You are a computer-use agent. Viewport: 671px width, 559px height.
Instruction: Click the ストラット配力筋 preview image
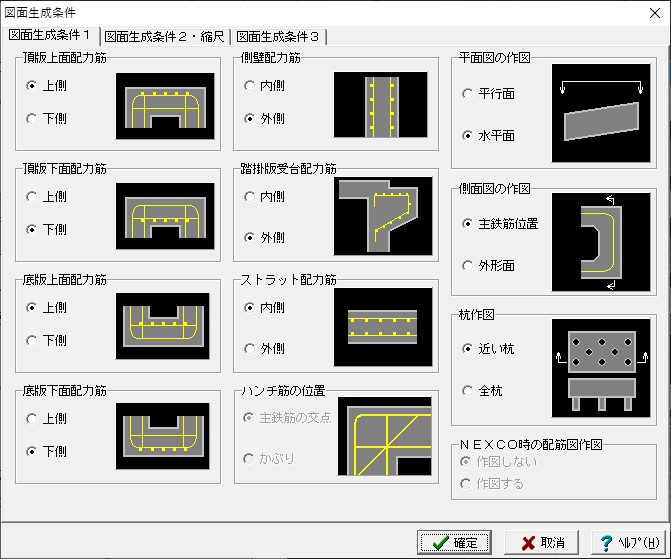pyautogui.click(x=383, y=327)
